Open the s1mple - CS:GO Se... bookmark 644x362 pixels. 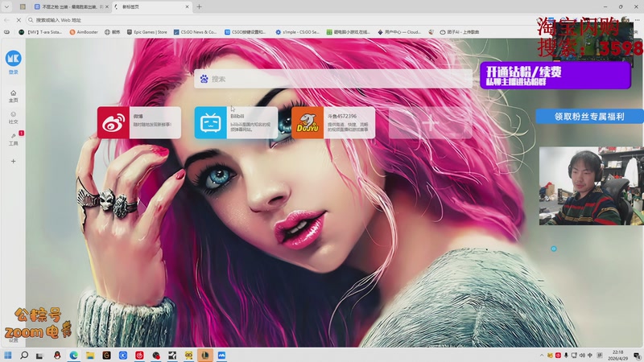(x=297, y=31)
